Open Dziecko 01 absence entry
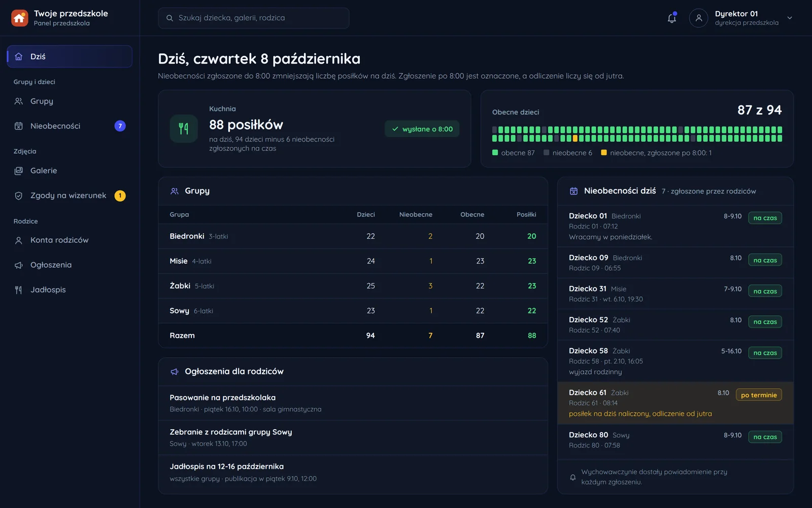This screenshot has height=508, width=812. (x=675, y=226)
